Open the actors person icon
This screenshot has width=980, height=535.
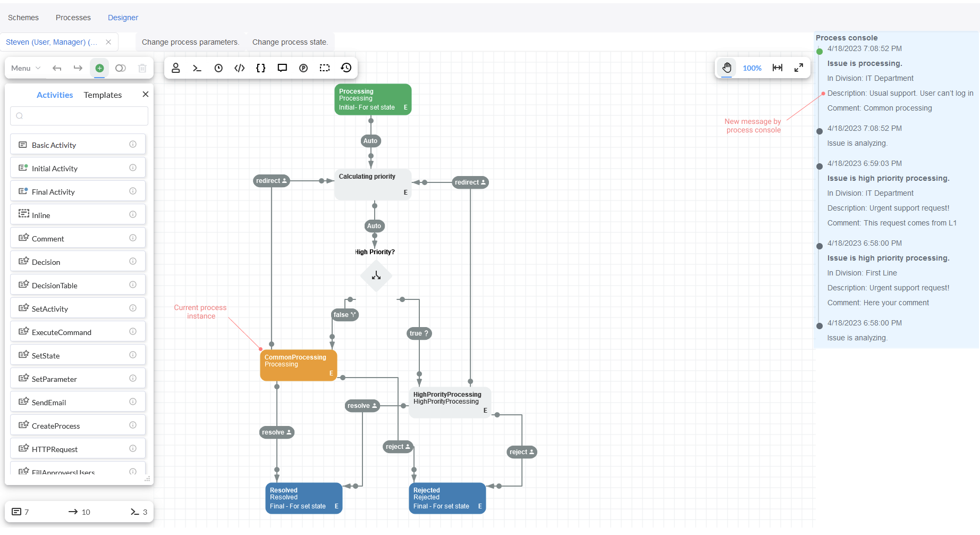[176, 68]
